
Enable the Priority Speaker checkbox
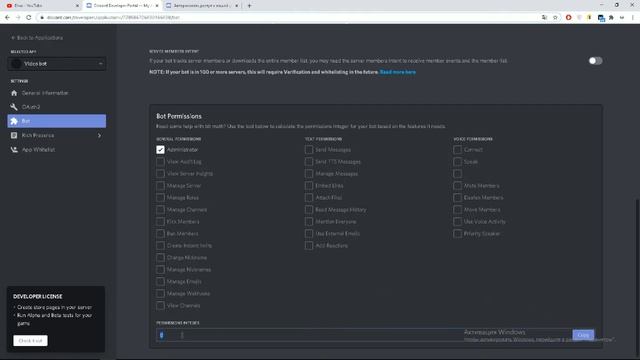point(458,233)
